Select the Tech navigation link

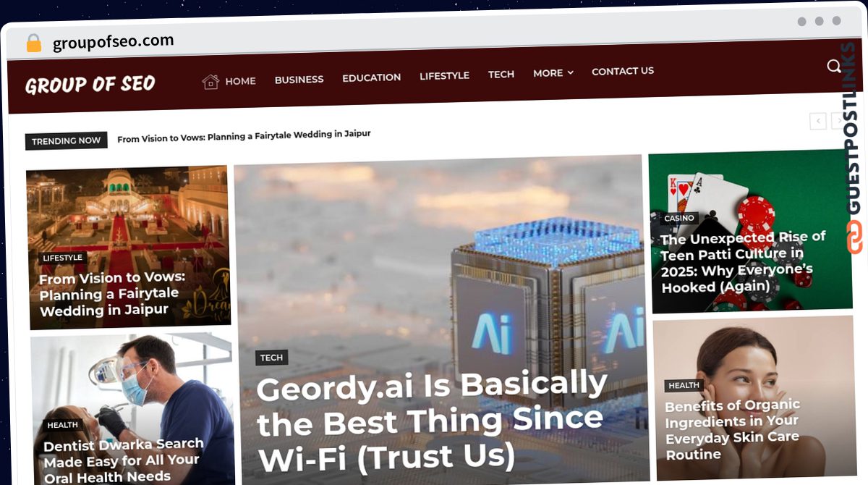coord(501,75)
